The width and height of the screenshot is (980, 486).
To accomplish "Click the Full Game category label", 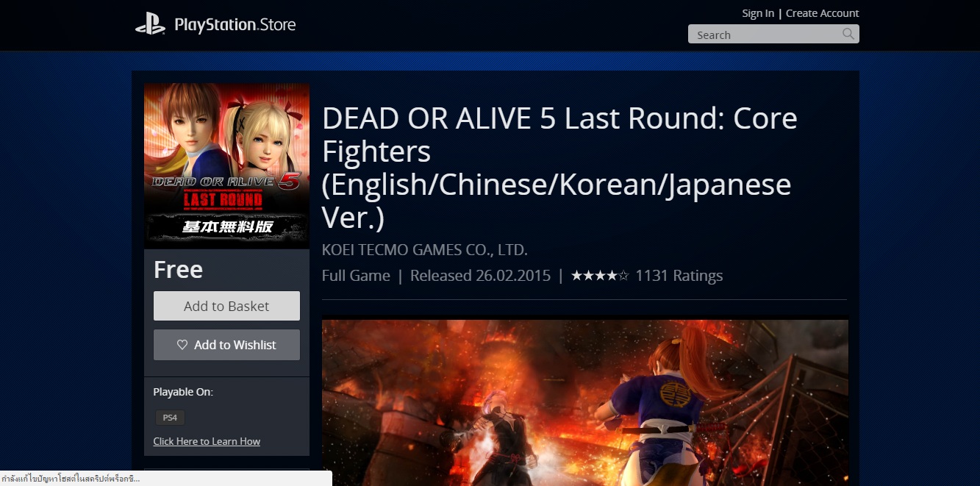I will [356, 276].
